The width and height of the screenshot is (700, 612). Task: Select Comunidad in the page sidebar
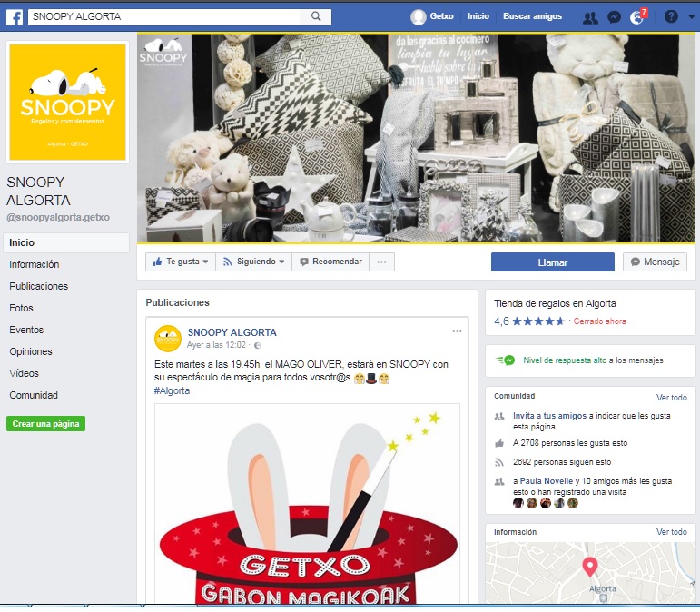click(34, 395)
